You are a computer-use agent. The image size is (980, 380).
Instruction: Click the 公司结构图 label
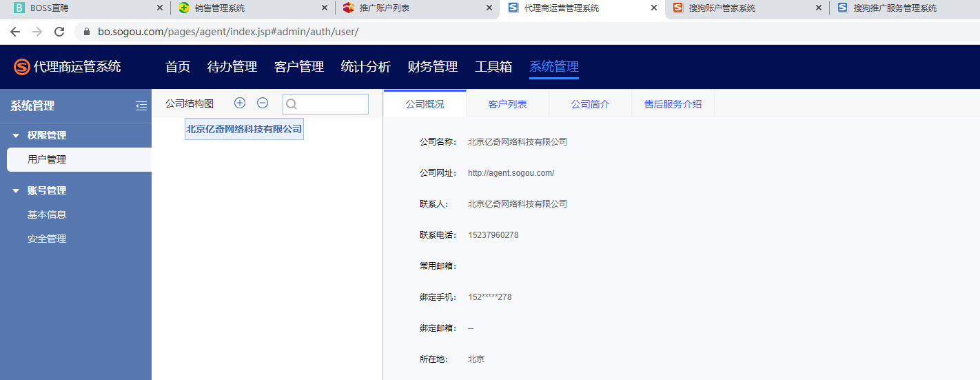coord(190,103)
